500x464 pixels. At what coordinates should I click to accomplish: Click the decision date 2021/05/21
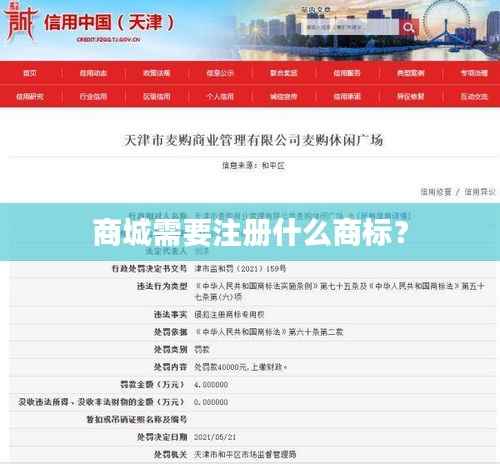tap(215, 437)
